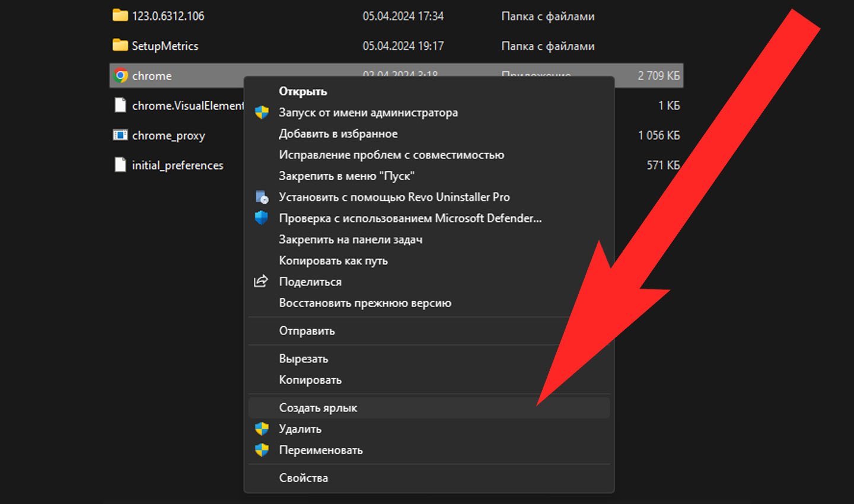
Task: Click the SetupMetrics folder icon
Action: 120,45
